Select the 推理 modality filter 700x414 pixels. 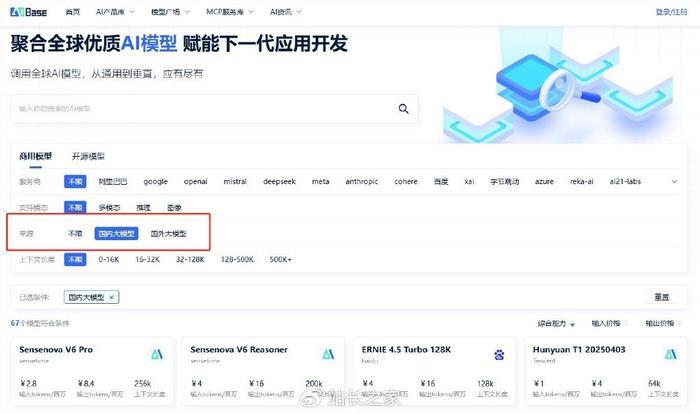click(x=143, y=208)
